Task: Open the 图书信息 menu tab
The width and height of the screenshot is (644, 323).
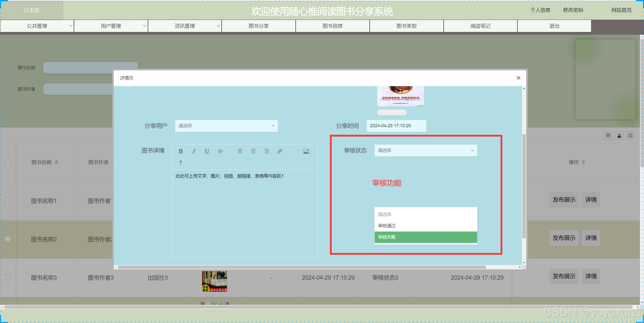Action: [332, 26]
